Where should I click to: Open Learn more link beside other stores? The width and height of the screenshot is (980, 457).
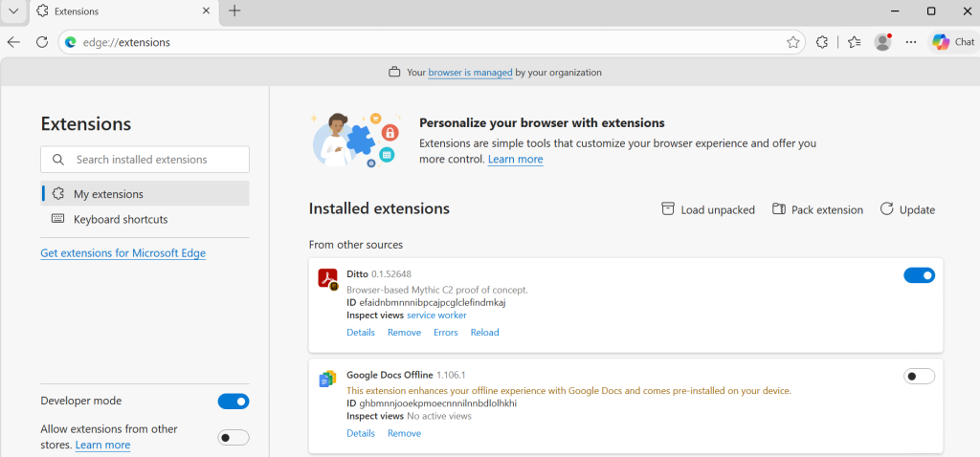(x=102, y=445)
